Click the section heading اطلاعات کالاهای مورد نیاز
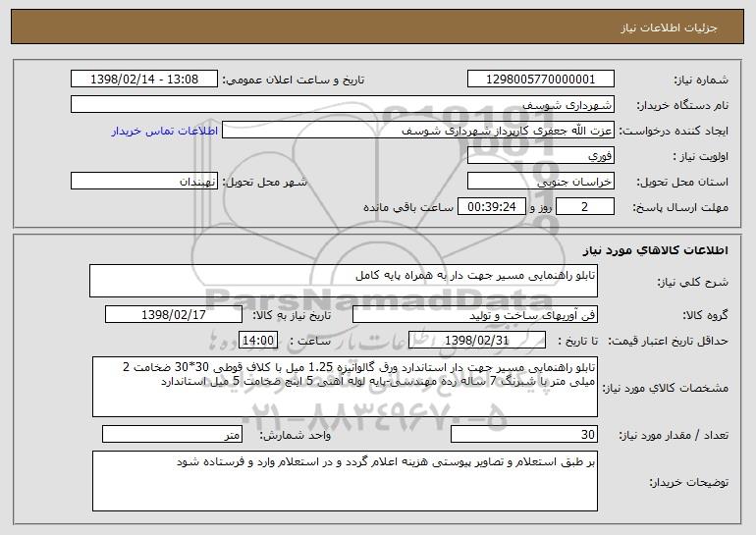The width and height of the screenshot is (756, 535). point(655,250)
